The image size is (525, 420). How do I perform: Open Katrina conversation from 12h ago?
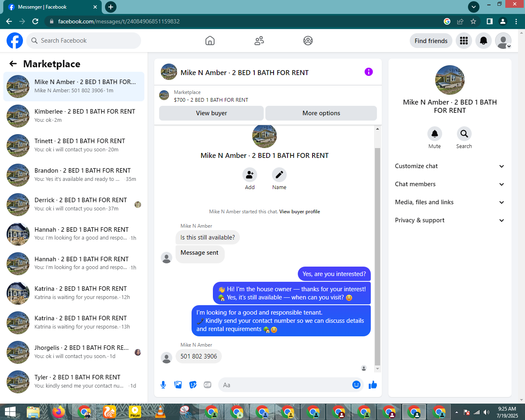click(74, 293)
